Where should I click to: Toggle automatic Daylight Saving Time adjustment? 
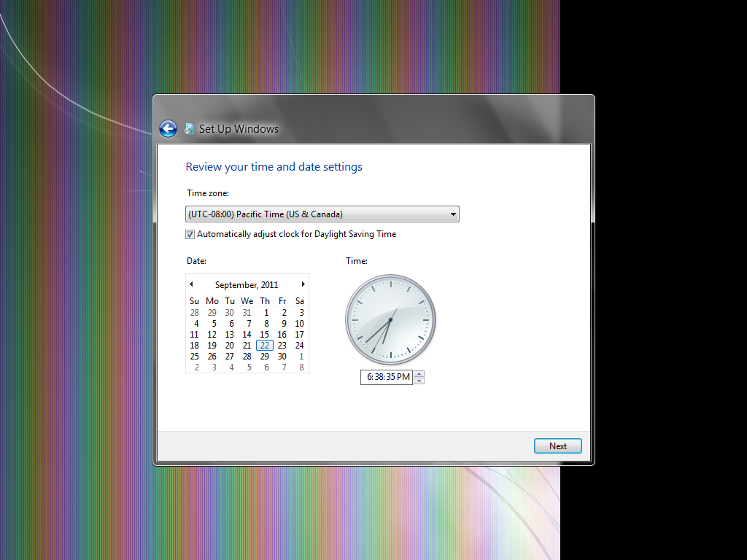190,234
